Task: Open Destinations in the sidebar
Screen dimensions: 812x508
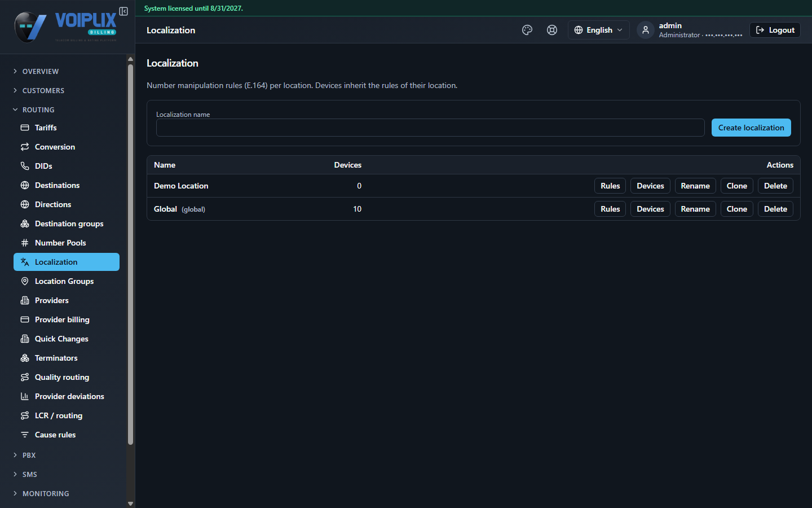Action: (67, 185)
